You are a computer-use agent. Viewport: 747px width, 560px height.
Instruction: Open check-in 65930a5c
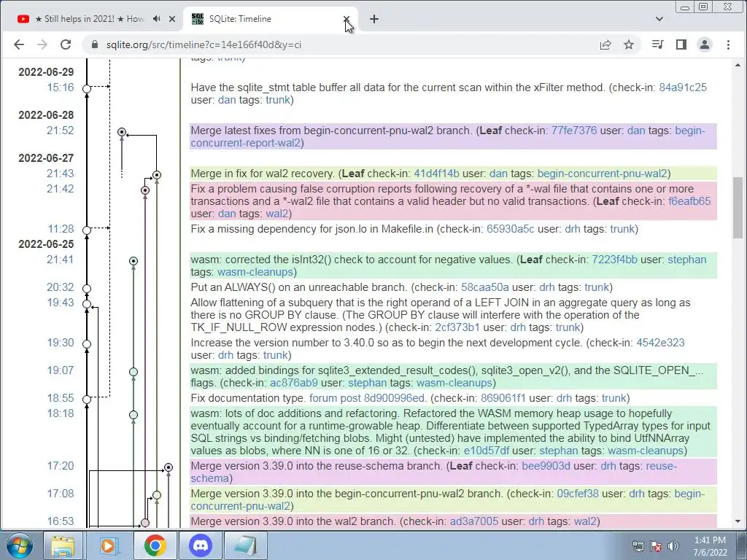pyautogui.click(x=510, y=229)
